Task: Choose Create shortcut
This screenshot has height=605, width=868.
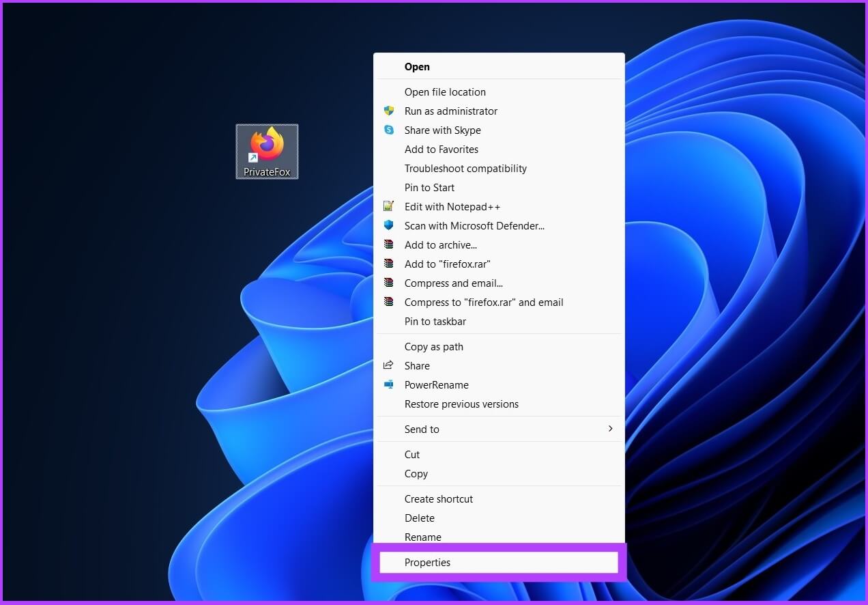Action: pos(499,498)
